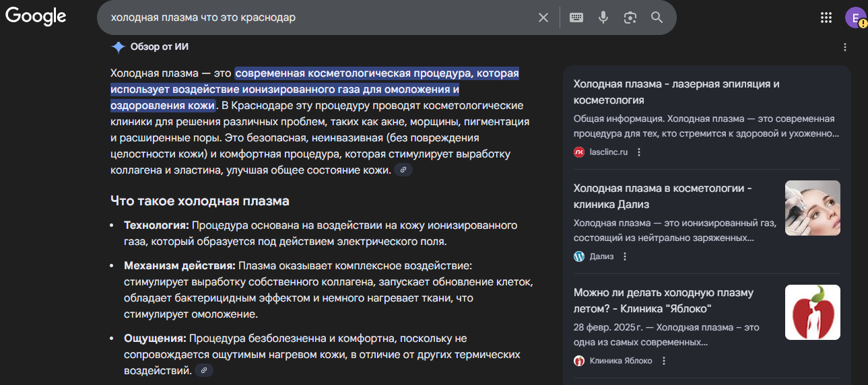The width and height of the screenshot is (868, 385).
Task: Click the Дализ WordPress favicon
Action: (579, 256)
